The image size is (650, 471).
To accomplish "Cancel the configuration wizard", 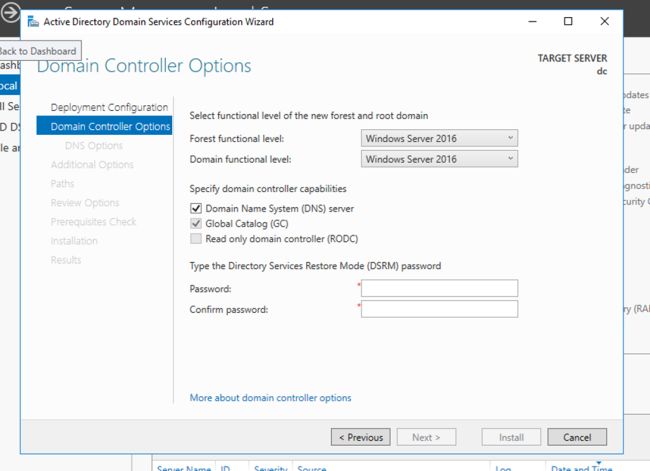I will (x=577, y=437).
